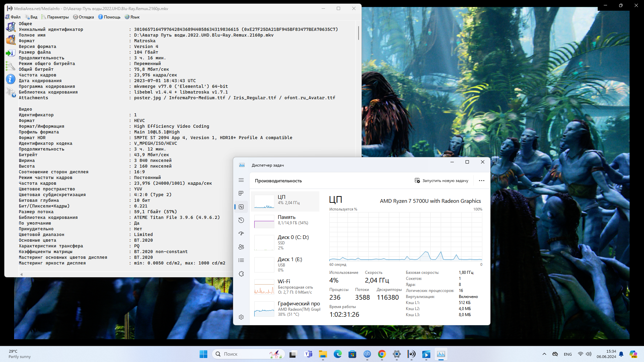Click the View sheets icon in MediaInfo sidebar
The height and width of the screenshot is (362, 644).
coord(11,92)
